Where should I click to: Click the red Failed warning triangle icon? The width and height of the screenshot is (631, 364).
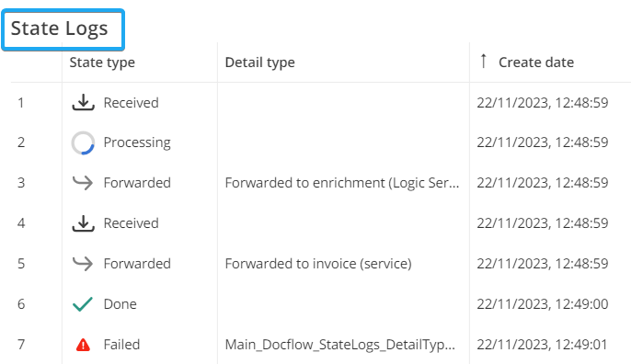click(83, 345)
